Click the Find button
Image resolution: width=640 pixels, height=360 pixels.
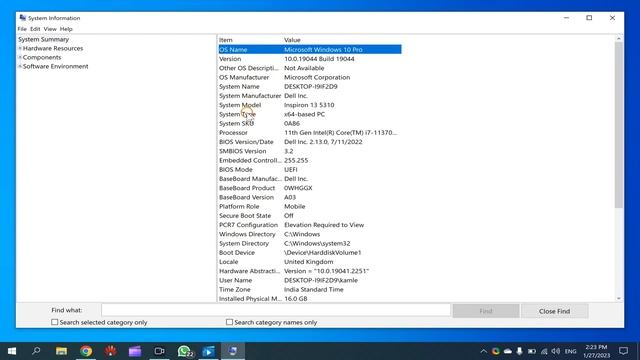[x=486, y=311]
